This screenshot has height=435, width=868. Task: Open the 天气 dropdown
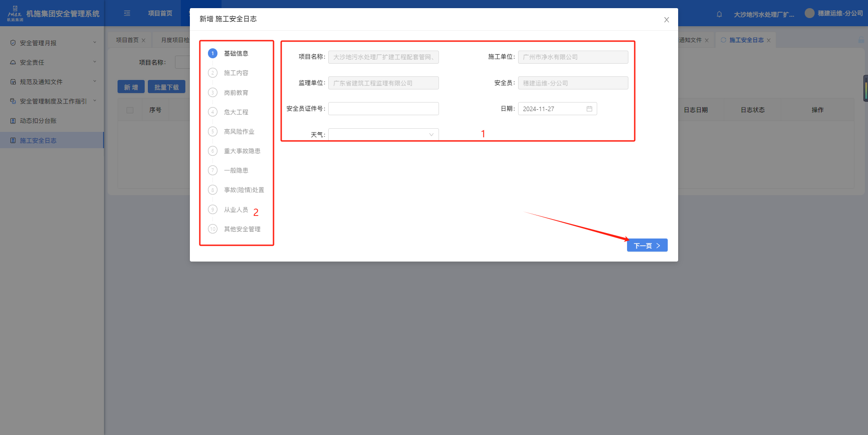(x=383, y=135)
